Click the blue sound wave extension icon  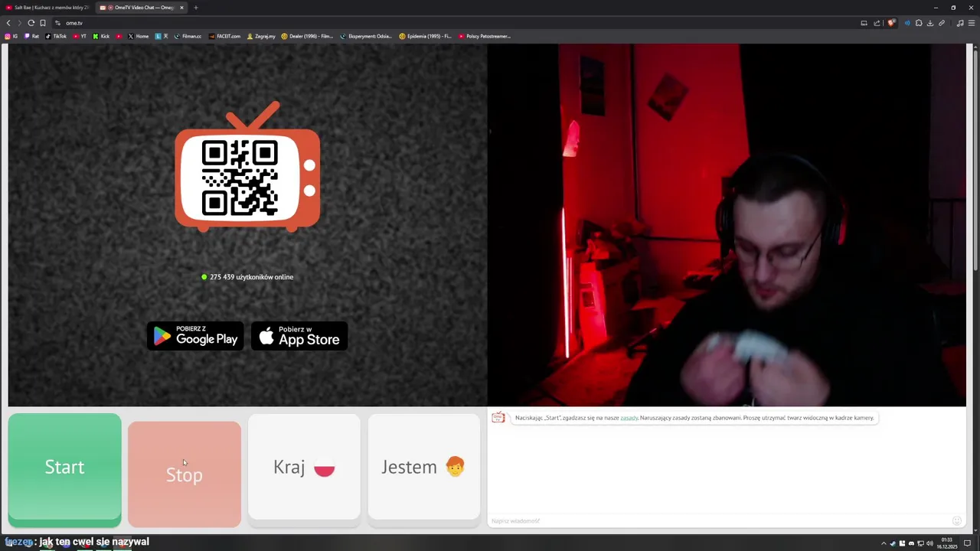pyautogui.click(x=907, y=23)
